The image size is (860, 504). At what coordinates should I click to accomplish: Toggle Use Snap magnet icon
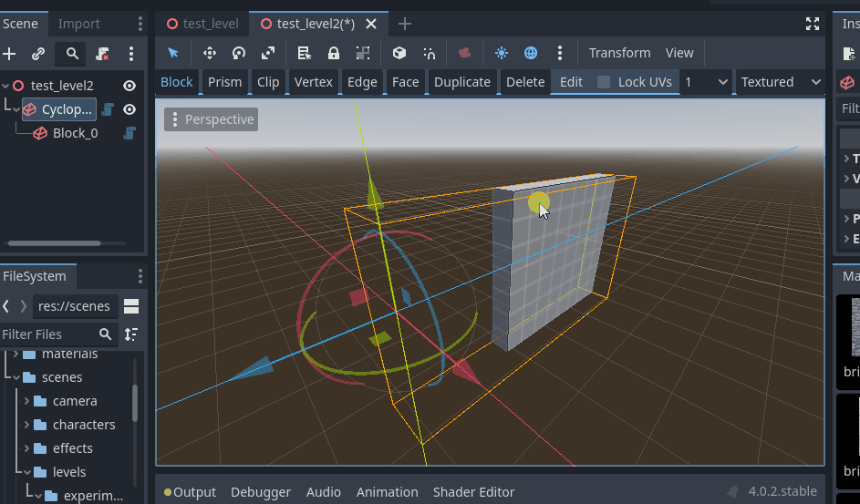click(x=429, y=53)
